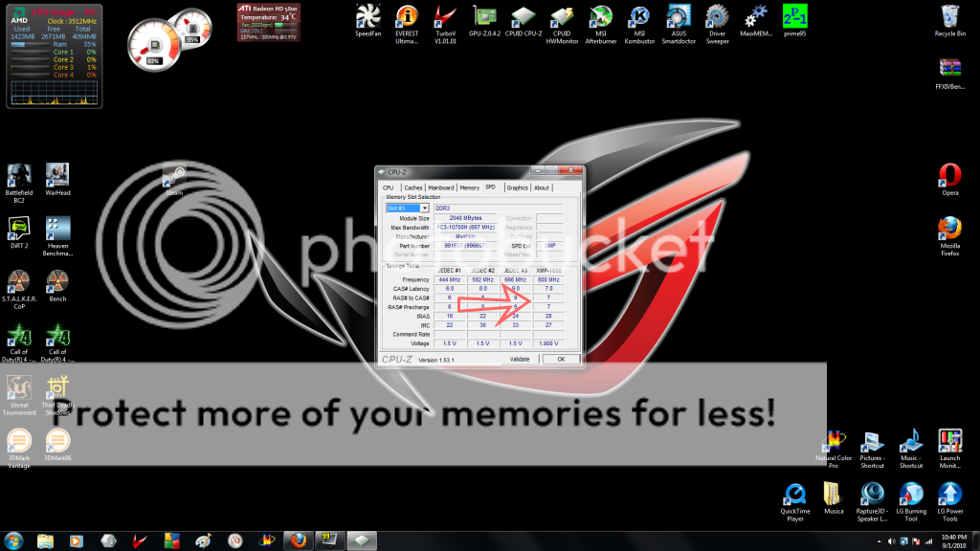
Task: Open Windows Media Player from taskbar
Action: 77,541
